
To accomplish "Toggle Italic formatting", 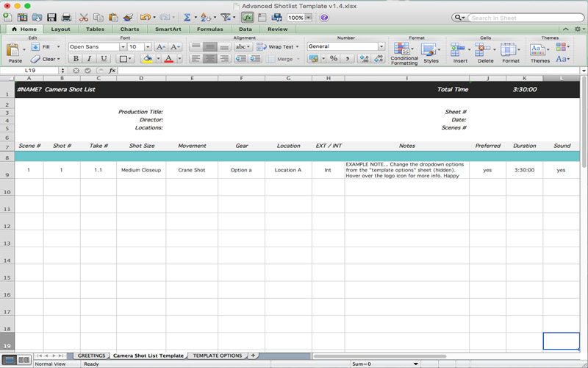I will click(x=90, y=59).
